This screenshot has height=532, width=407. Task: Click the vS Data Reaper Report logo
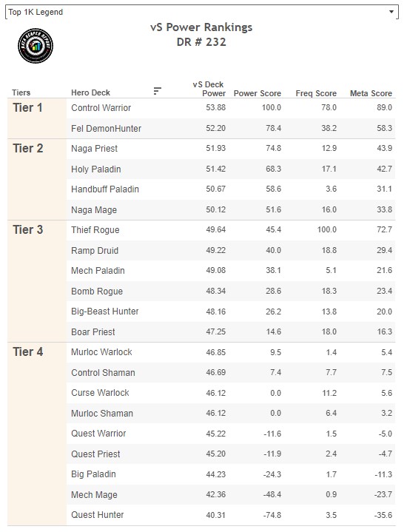click(36, 46)
